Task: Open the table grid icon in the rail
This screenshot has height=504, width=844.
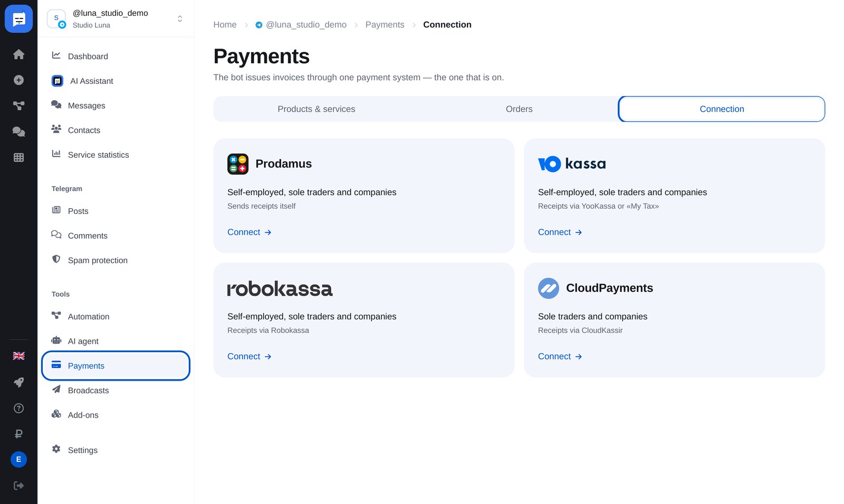Action: click(18, 157)
